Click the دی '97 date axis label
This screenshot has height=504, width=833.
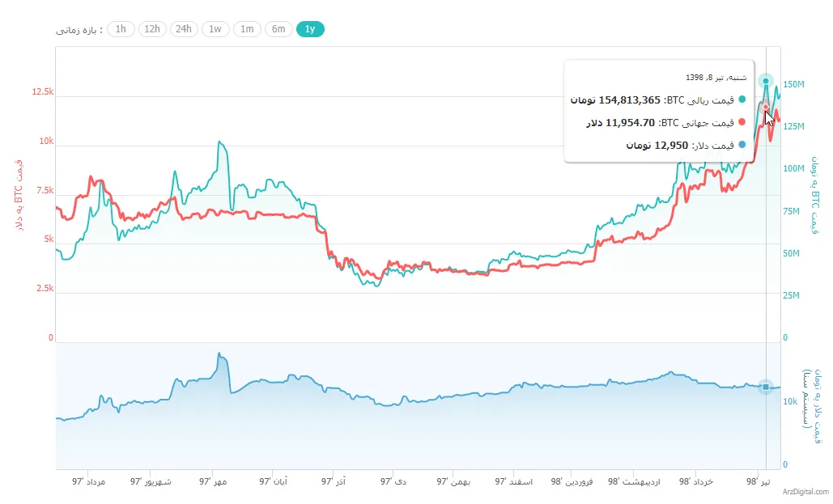point(393,481)
